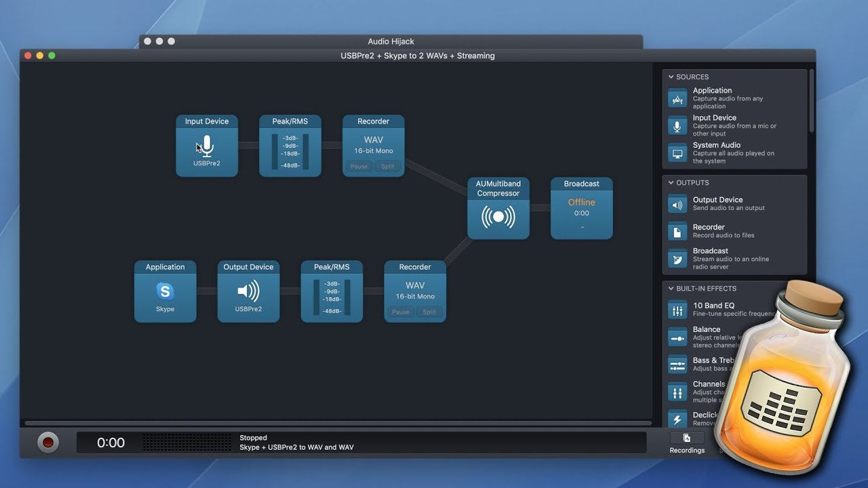Close the session window with red button
This screenshot has width=868, height=488.
tap(28, 56)
